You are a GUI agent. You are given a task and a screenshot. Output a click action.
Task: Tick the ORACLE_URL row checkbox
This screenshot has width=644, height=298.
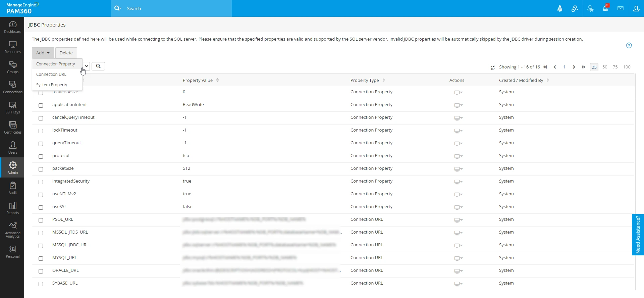click(41, 271)
